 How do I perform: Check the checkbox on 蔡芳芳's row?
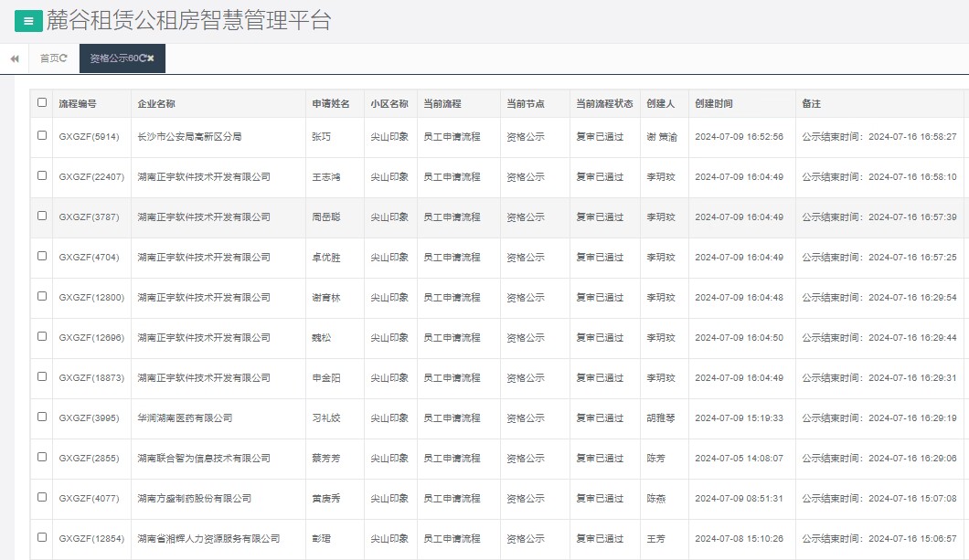coord(41,458)
